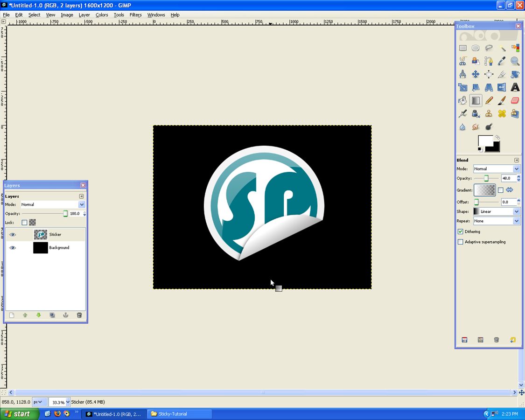Activate the Move tool
This screenshot has height=420, width=525.
tap(476, 74)
